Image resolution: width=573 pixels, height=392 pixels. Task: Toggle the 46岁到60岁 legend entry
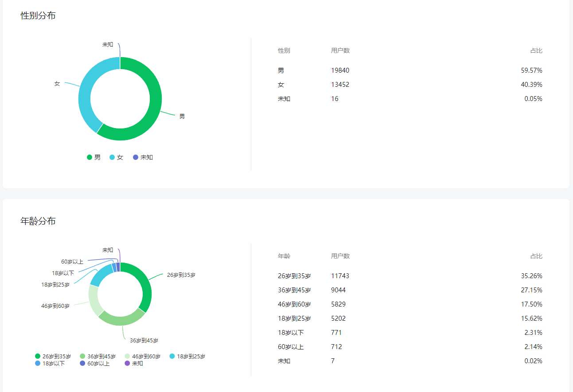tap(143, 357)
